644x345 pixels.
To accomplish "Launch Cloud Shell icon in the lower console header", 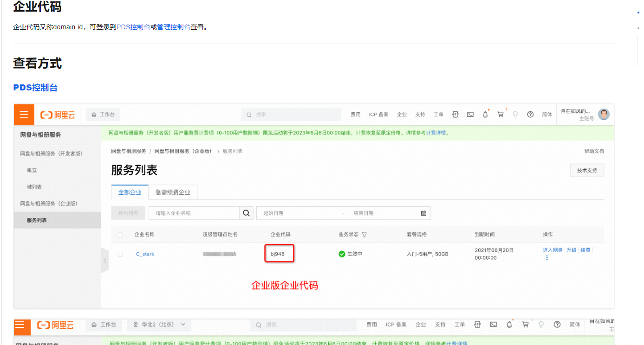I will point(494,325).
